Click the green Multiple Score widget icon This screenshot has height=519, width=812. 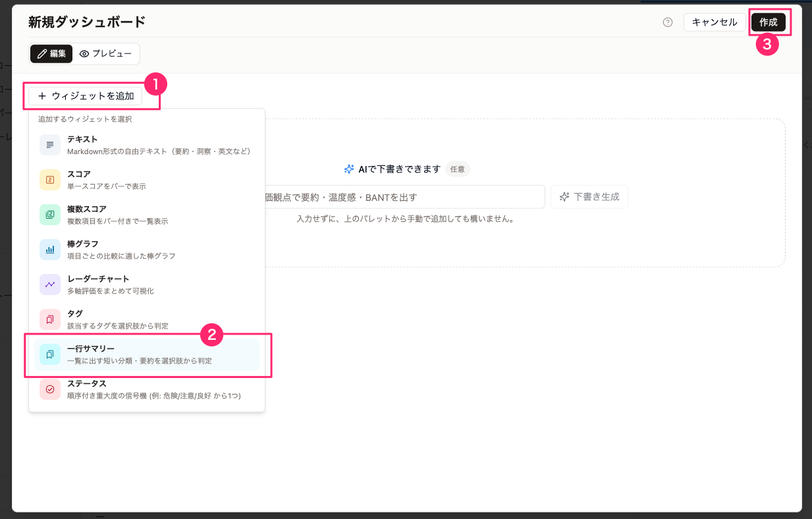[50, 214]
